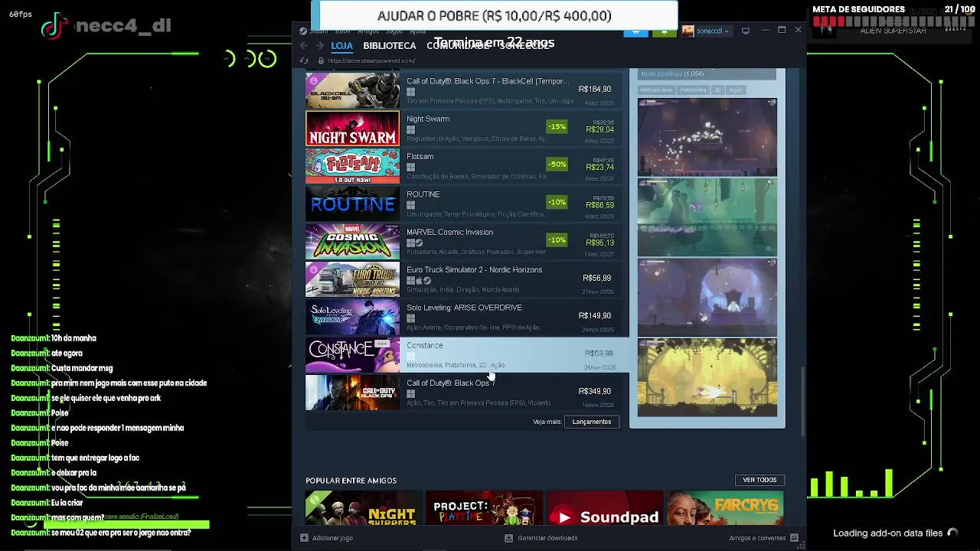This screenshot has height=551, width=980.
Task: Click Adicionar jogo link
Action: pos(332,538)
